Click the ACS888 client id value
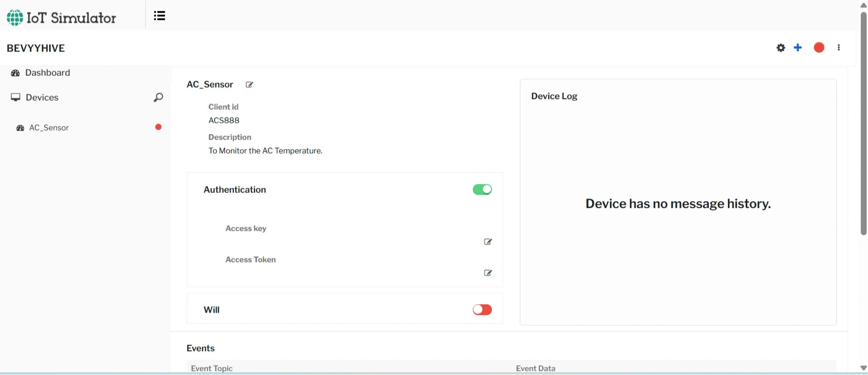Image resolution: width=868 pixels, height=375 pixels. pos(224,121)
